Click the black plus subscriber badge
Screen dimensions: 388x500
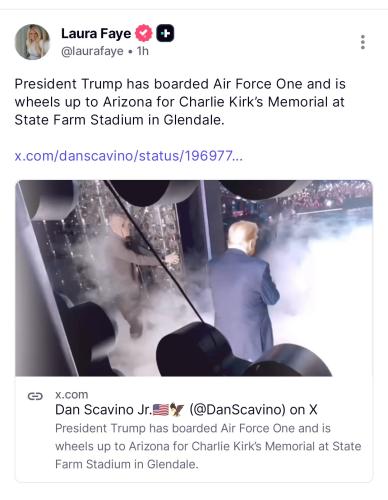click(x=165, y=33)
